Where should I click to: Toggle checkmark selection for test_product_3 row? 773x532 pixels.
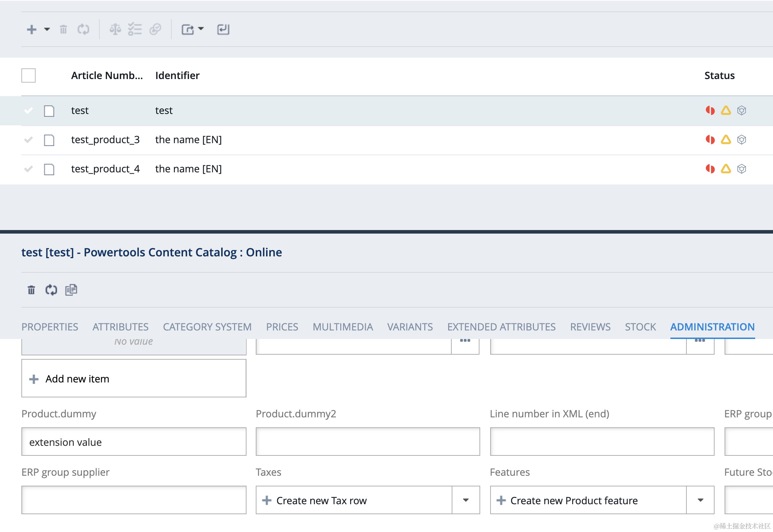coord(28,140)
